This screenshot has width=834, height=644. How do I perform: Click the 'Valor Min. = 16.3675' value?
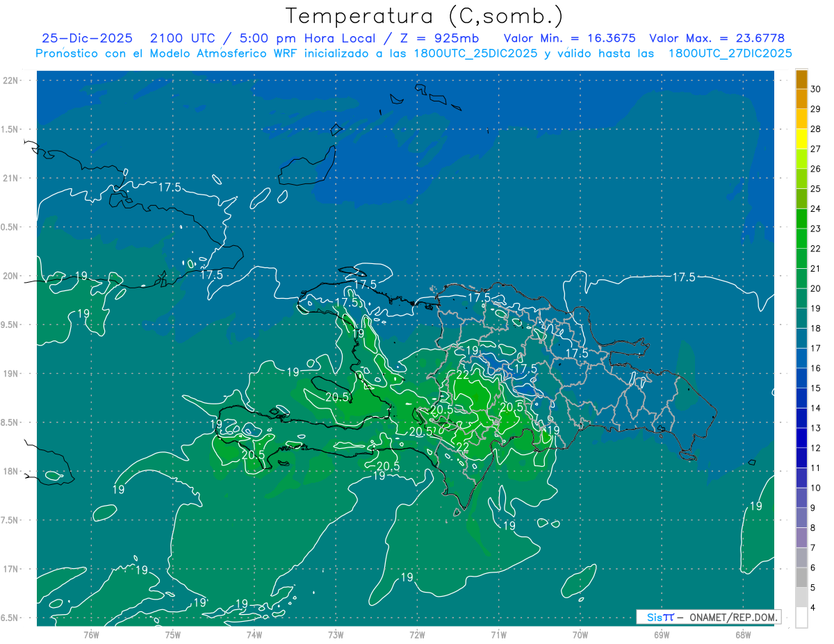569,38
